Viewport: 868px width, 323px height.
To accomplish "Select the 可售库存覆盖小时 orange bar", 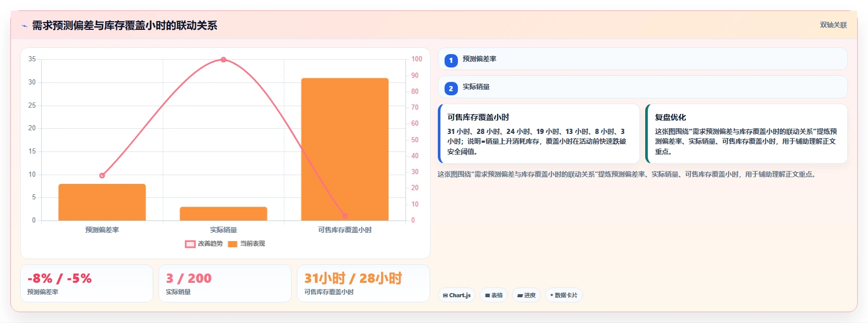I will [345, 149].
